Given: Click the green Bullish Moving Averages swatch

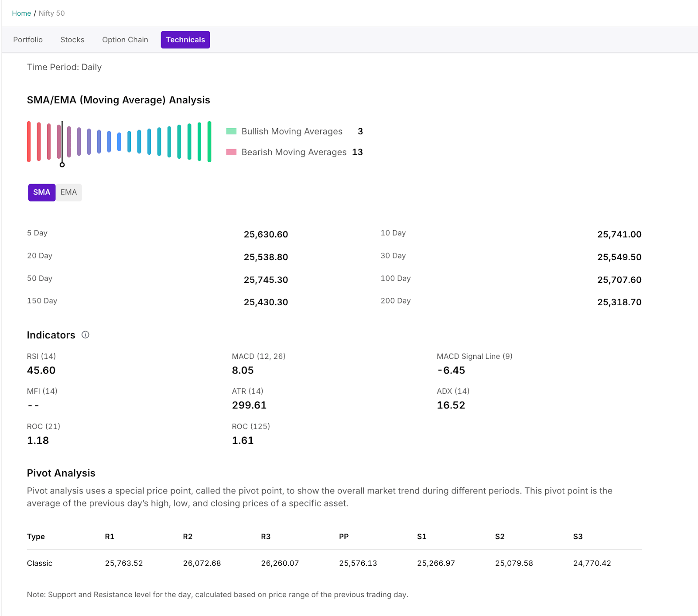Looking at the screenshot, I should click(231, 131).
